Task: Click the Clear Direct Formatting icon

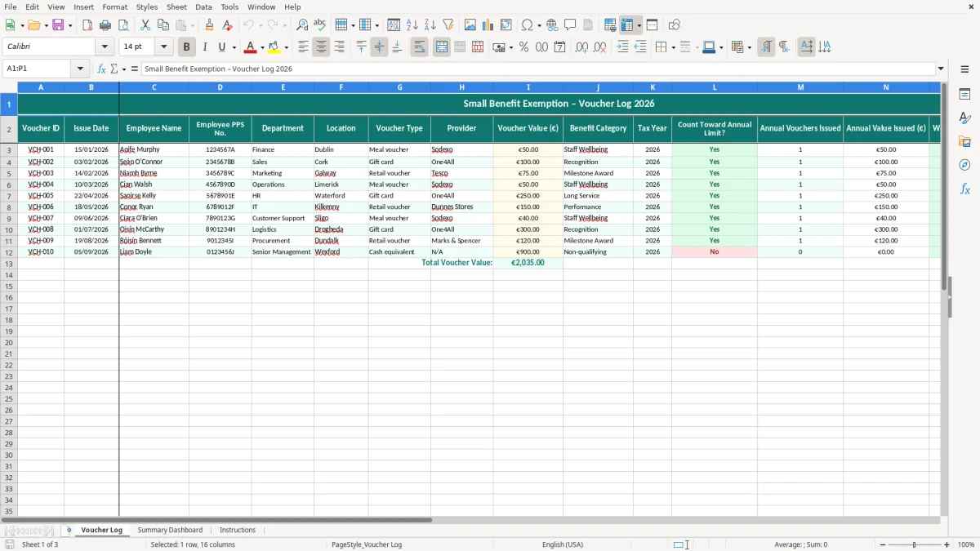Action: point(226,25)
